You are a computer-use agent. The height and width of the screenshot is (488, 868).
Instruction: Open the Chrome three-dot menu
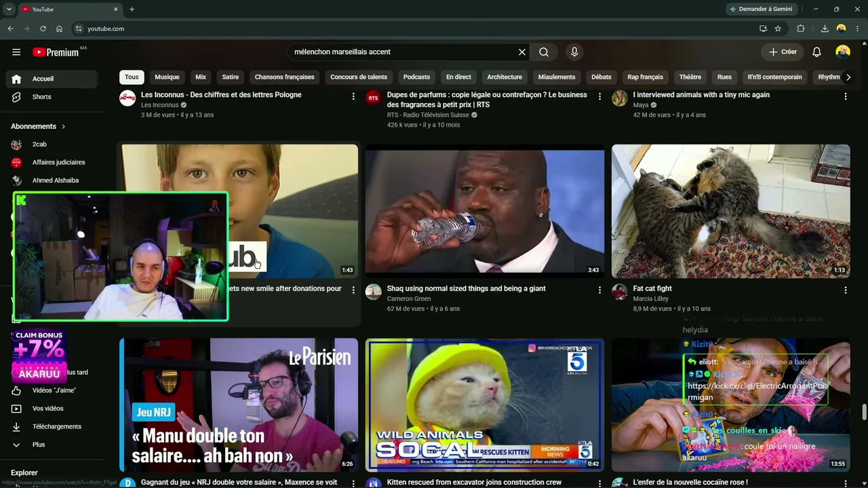click(857, 28)
